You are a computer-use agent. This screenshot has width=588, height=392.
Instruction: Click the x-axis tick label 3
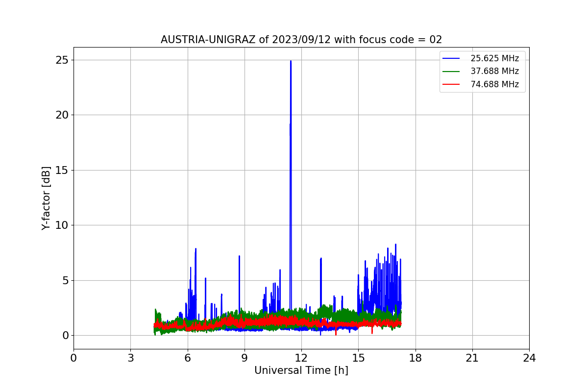[x=130, y=358]
